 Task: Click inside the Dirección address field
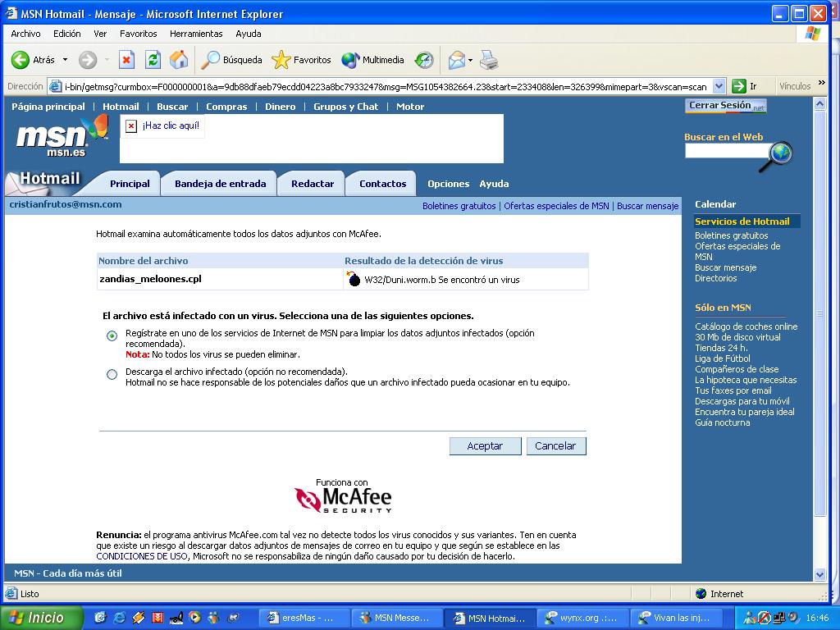pos(385,86)
